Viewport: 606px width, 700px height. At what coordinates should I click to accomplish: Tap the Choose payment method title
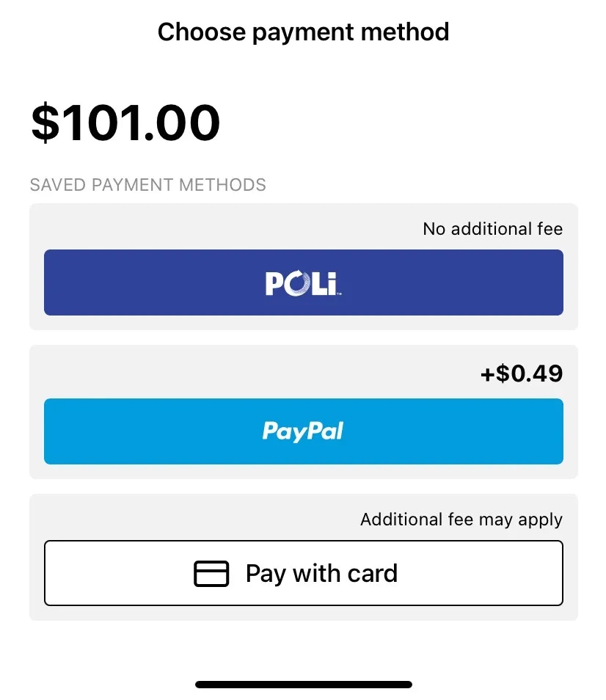(304, 32)
